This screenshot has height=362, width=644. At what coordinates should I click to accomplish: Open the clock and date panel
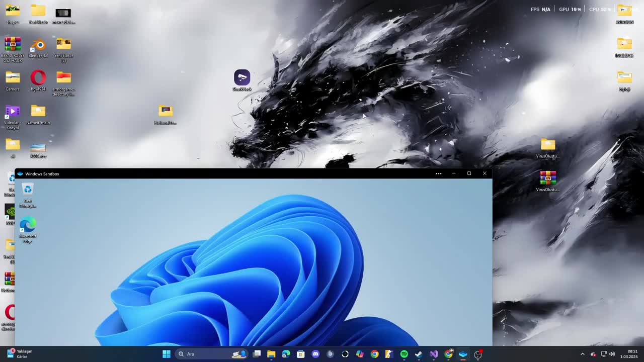tap(632, 354)
